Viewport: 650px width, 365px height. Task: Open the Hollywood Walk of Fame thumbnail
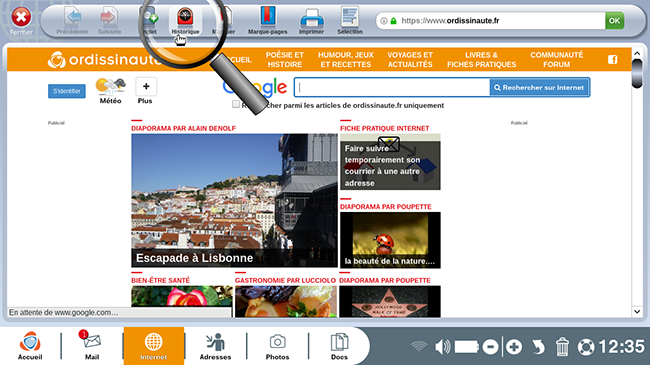click(390, 302)
